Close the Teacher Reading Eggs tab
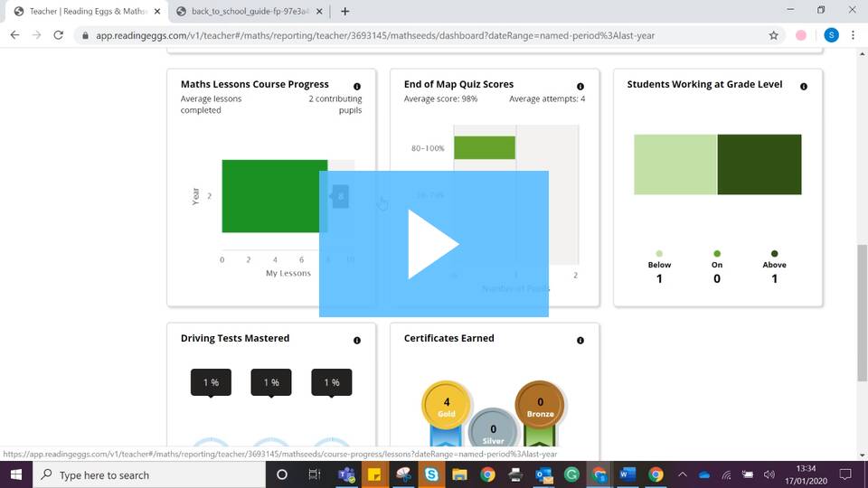Viewport: 868px width, 488px height. [157, 11]
